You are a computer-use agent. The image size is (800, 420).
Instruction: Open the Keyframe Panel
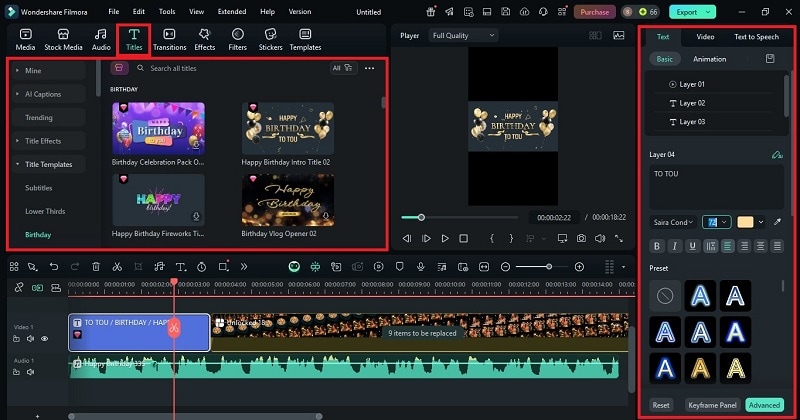pyautogui.click(x=712, y=405)
